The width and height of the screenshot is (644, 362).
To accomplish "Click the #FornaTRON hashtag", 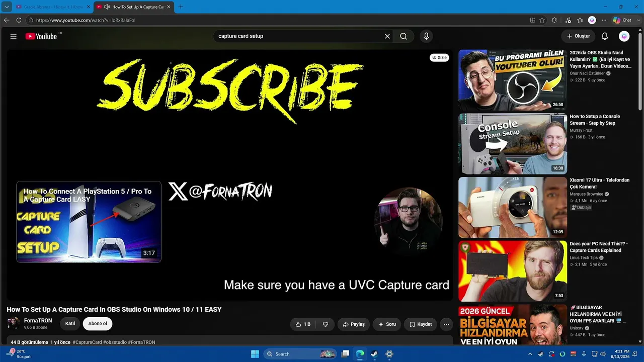I will click(x=141, y=342).
